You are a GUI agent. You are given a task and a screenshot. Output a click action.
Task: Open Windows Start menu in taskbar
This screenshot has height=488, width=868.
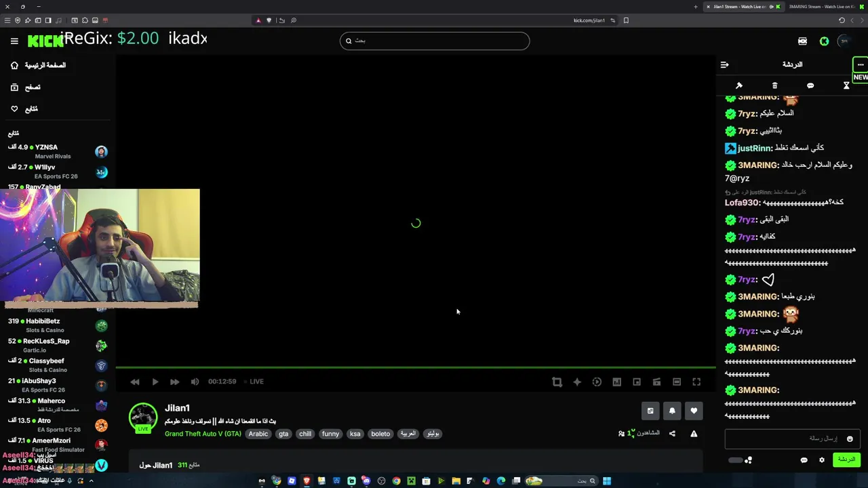click(x=607, y=481)
